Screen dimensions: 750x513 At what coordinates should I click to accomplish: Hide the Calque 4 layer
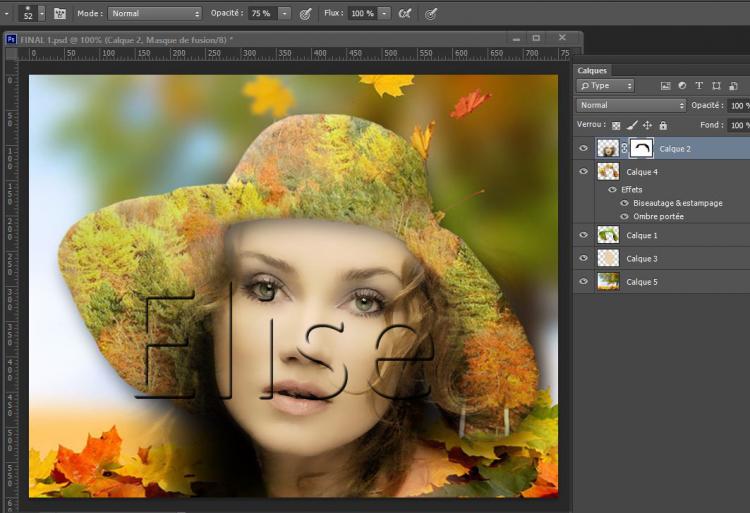[x=584, y=171]
